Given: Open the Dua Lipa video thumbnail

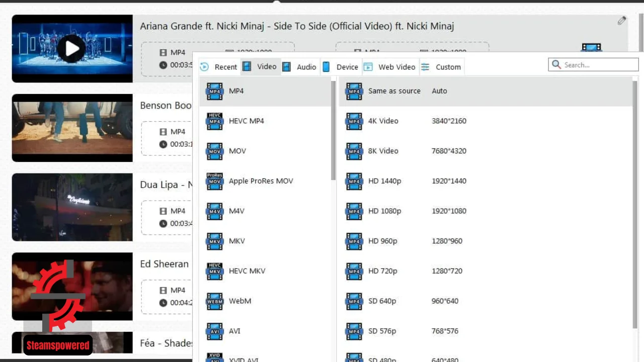Looking at the screenshot, I should click(x=72, y=207).
